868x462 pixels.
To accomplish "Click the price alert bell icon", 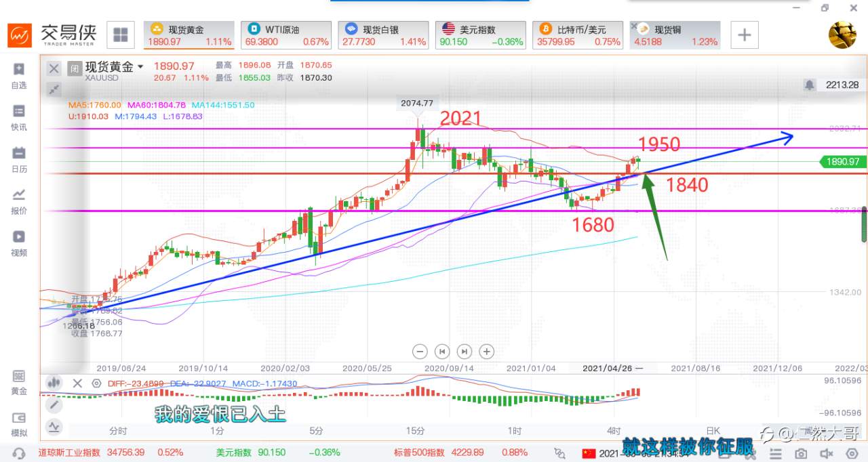I will click(809, 85).
